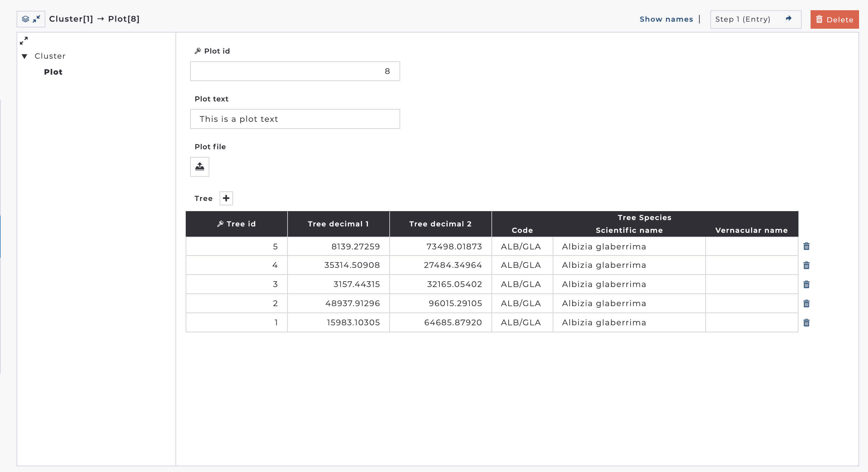Delete the current Plot record

click(x=834, y=19)
